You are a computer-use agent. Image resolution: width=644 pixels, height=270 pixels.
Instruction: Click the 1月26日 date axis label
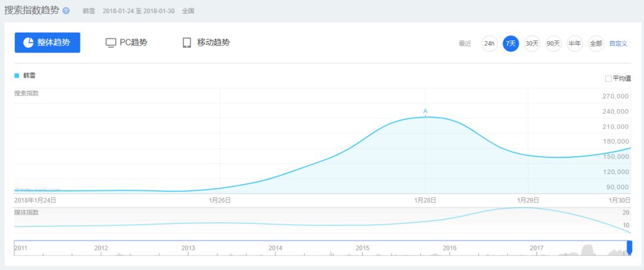219,200
